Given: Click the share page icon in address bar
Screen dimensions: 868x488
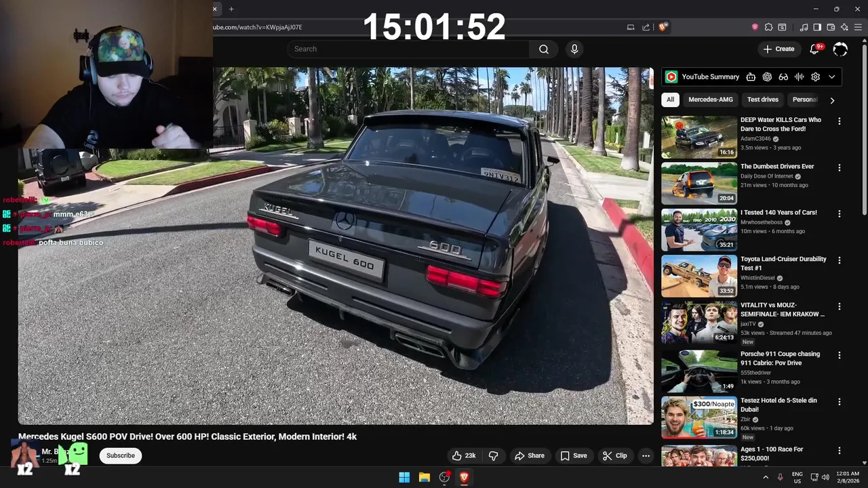Looking at the screenshot, I should tap(646, 27).
